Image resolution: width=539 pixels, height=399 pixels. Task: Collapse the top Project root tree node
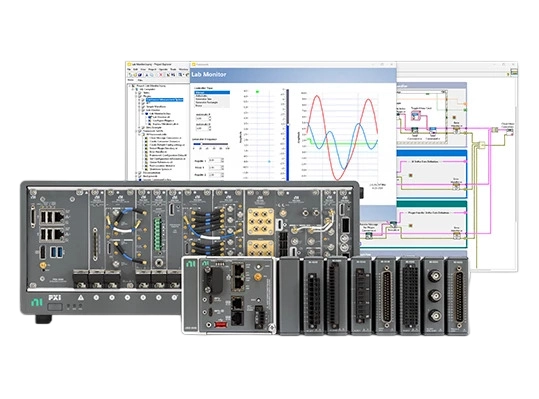pyautogui.click(x=131, y=86)
